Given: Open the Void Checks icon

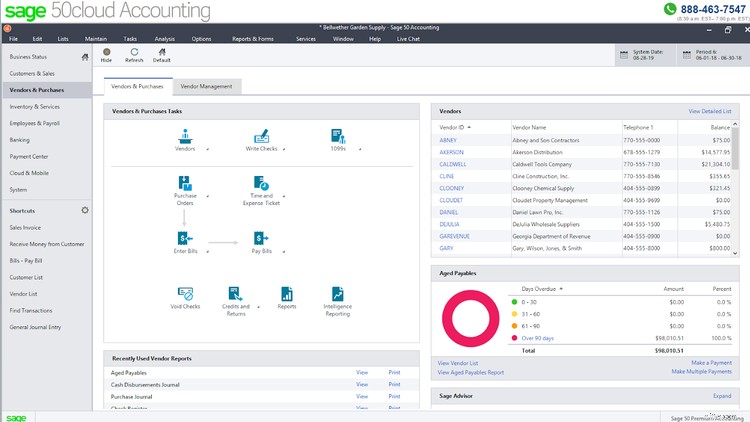Looking at the screenshot, I should point(185,294).
